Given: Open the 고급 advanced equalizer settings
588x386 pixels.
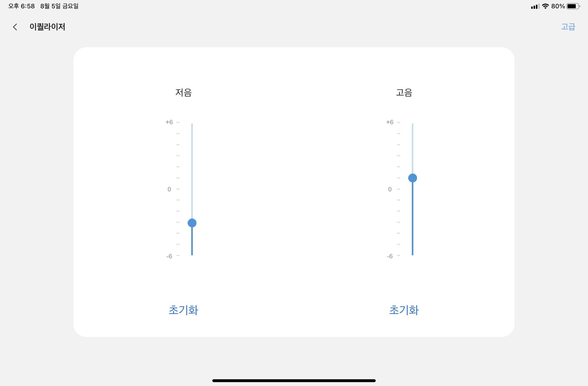Looking at the screenshot, I should click(568, 27).
